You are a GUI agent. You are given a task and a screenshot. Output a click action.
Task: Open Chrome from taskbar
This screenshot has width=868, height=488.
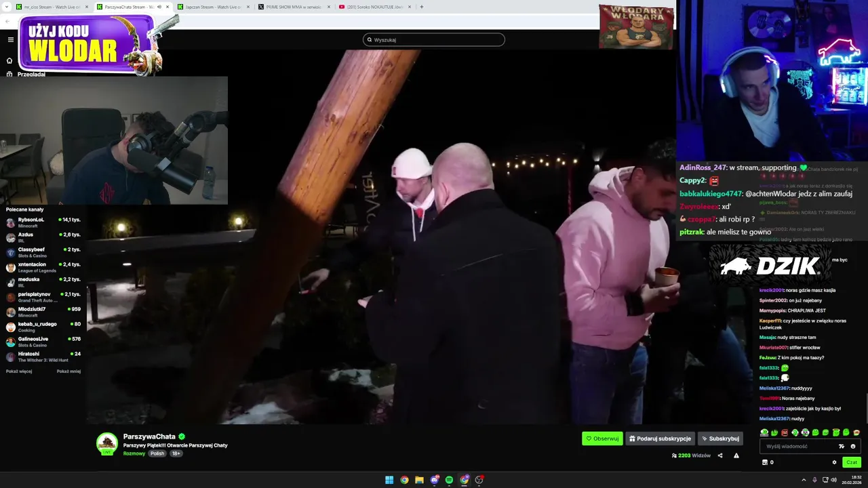(x=404, y=480)
